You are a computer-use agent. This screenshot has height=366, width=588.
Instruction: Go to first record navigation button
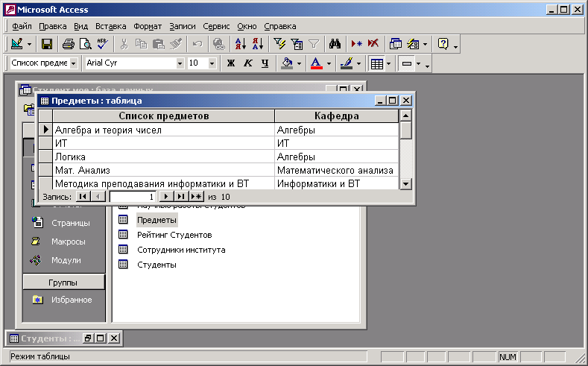(83, 197)
